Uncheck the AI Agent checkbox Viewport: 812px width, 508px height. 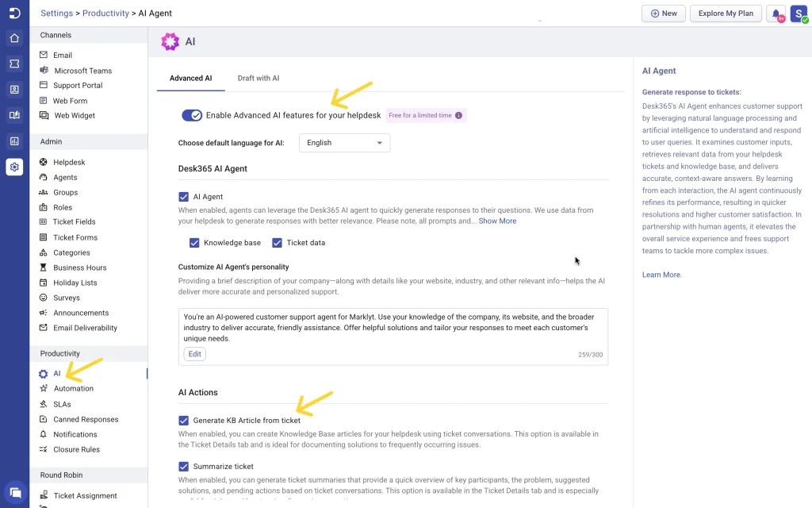183,197
